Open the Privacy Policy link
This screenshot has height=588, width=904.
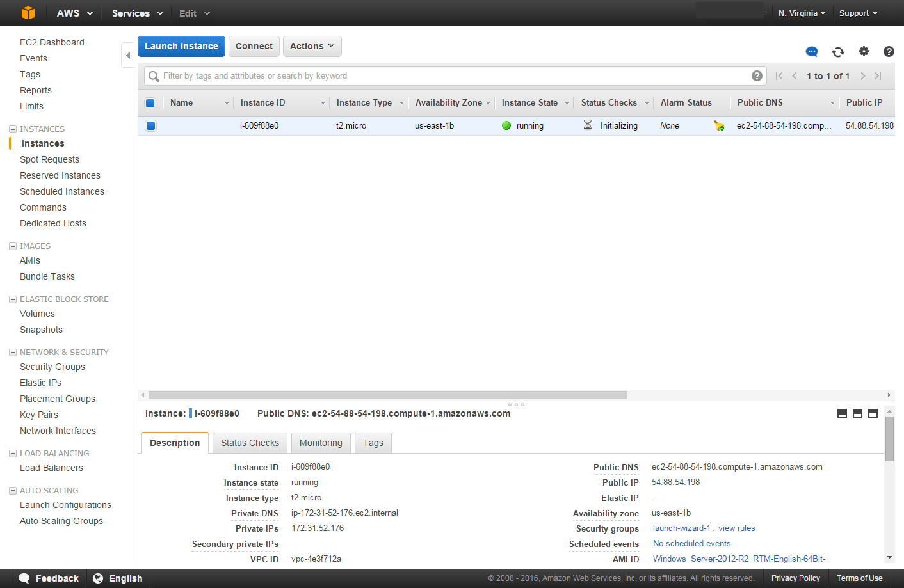click(796, 578)
